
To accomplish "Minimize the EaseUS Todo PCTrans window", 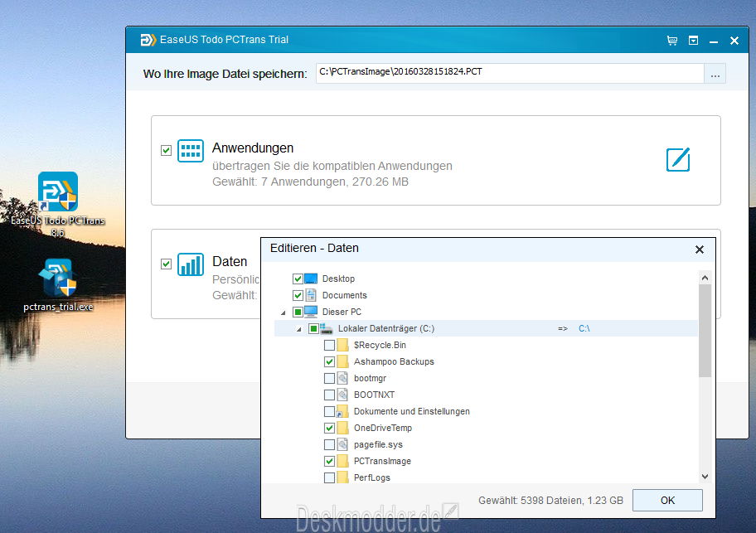I will coord(714,41).
